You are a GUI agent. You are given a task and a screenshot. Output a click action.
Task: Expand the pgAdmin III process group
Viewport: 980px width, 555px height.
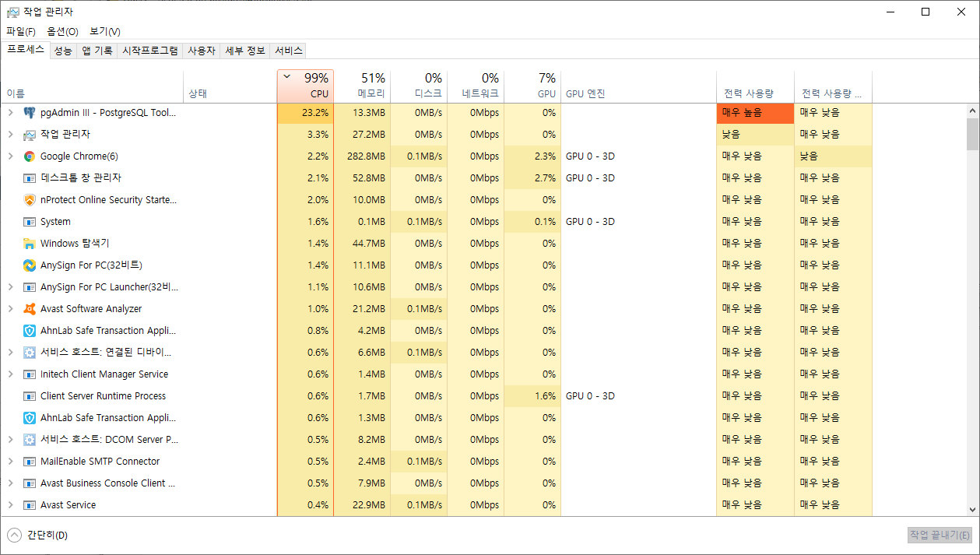coord(10,113)
